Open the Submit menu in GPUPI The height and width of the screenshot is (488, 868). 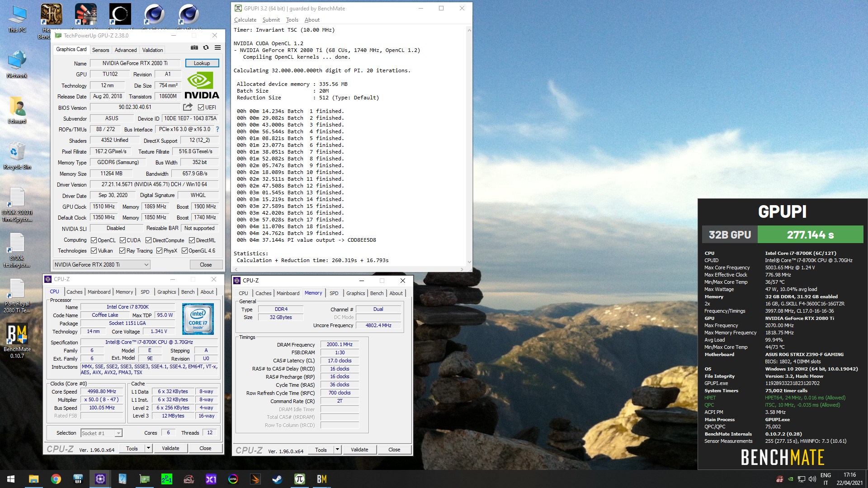tap(271, 20)
